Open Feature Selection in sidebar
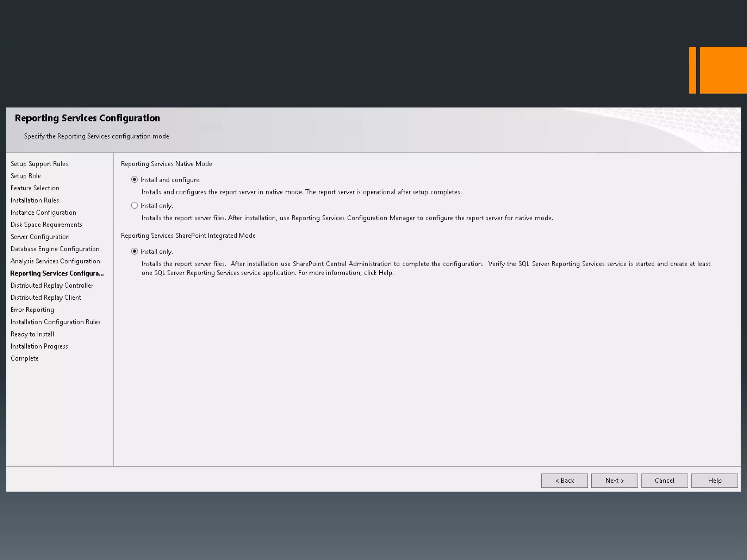 (35, 188)
